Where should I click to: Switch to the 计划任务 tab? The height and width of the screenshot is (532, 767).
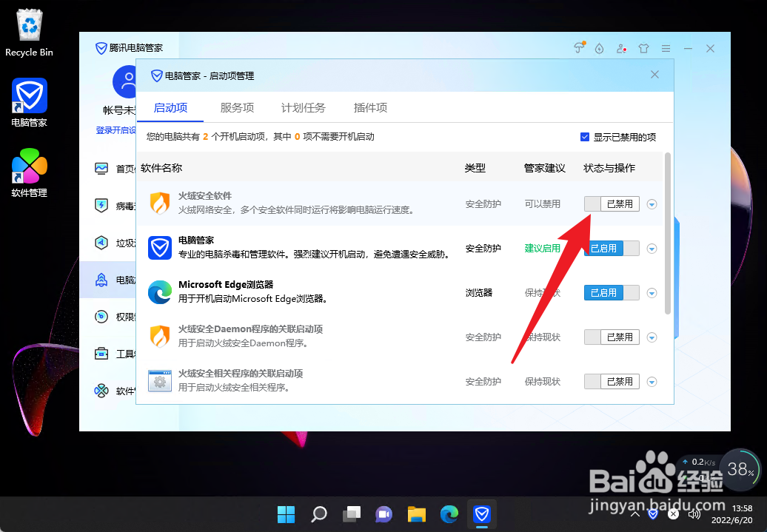[x=304, y=107]
